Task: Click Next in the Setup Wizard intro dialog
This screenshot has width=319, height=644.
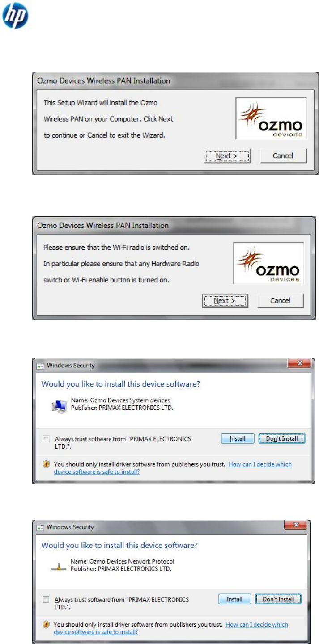Action: [x=227, y=156]
